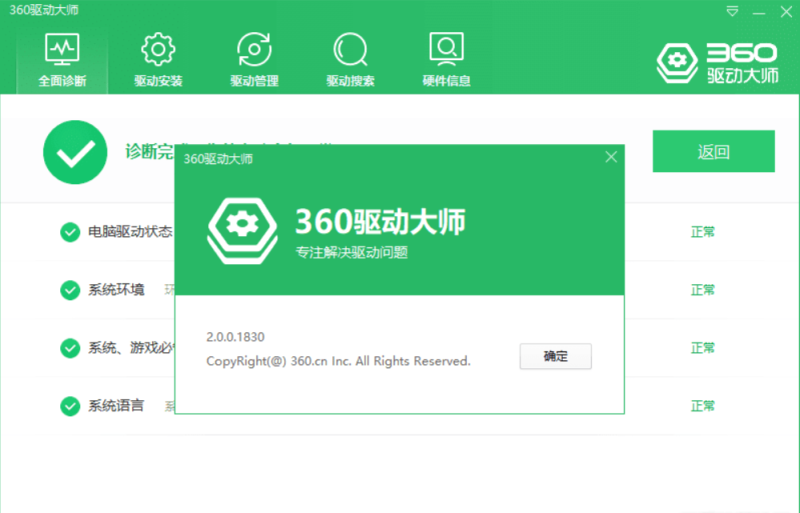Click the 360驱动大师 logo in the header
Screen dimensions: 800x513
717,62
